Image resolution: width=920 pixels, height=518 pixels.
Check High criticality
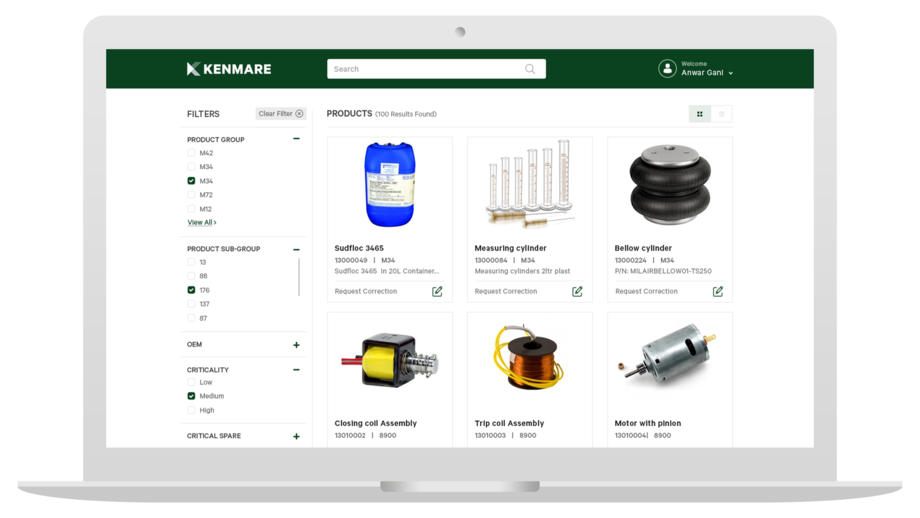[x=191, y=410]
